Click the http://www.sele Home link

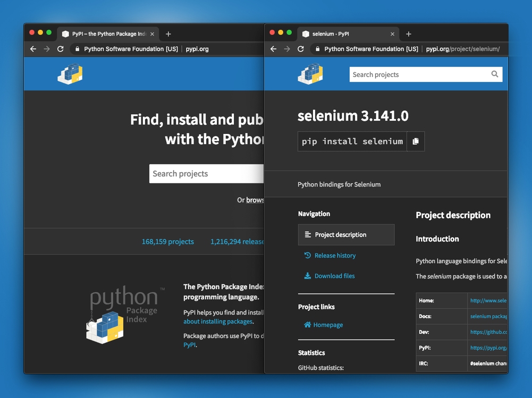(488, 301)
